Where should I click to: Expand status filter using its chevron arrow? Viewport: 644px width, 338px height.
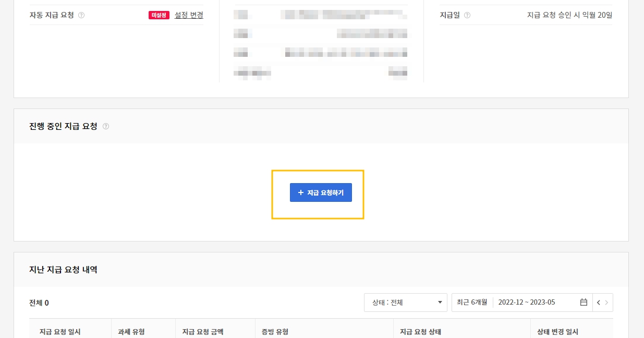(441, 302)
